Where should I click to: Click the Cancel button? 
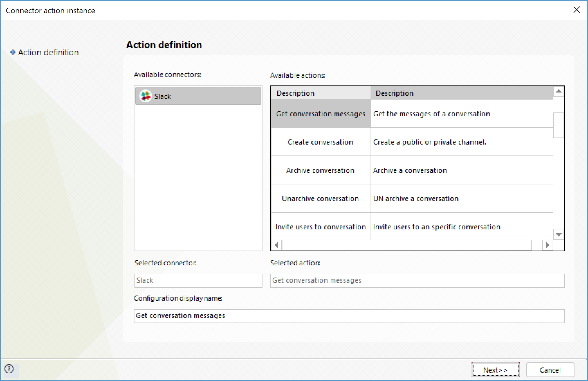(x=550, y=370)
